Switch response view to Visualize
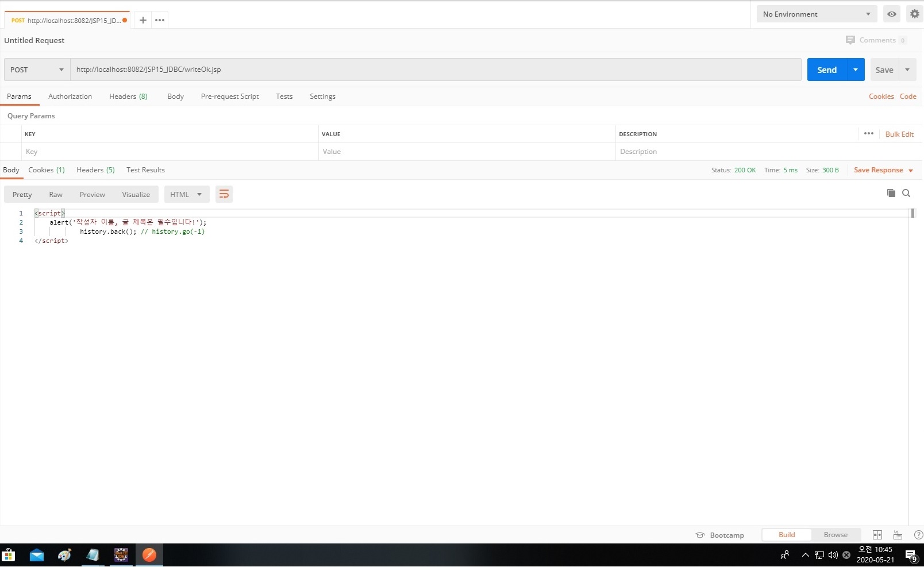Viewport: 924px width, 567px height. tap(136, 195)
